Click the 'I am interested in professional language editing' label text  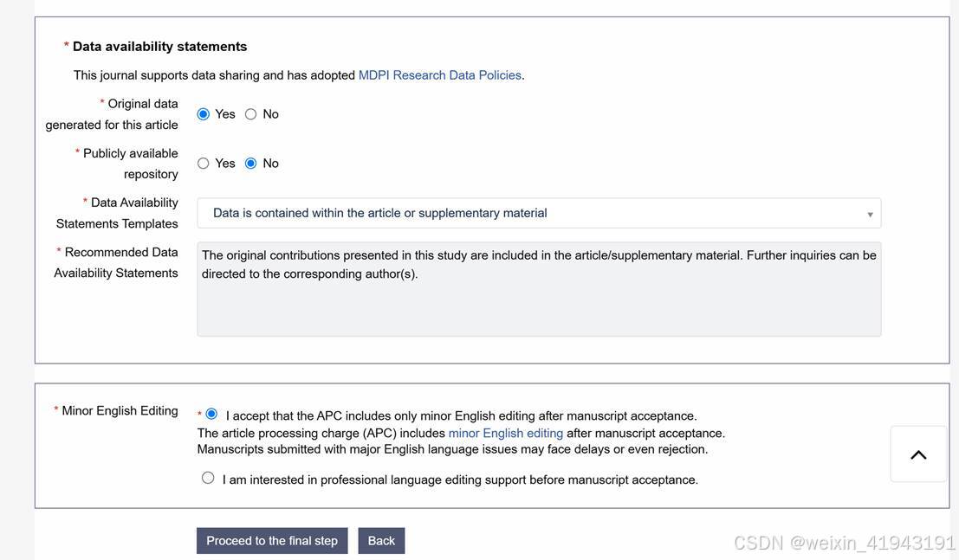coord(460,480)
